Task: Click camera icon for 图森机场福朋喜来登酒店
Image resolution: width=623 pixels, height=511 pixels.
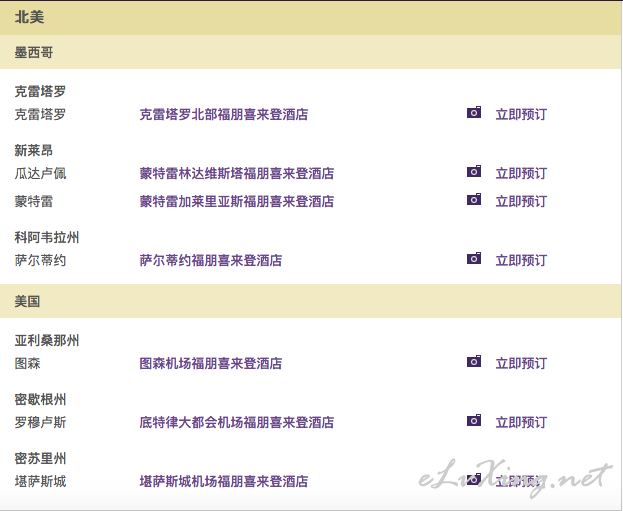Action: click(474, 361)
